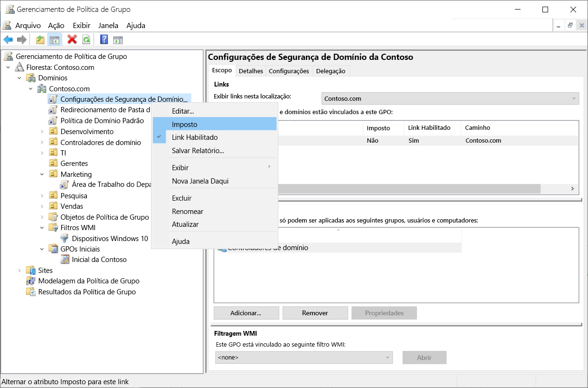Screen dimensions: 588x388
Task: Expand the Sites node
Action: tap(19, 270)
